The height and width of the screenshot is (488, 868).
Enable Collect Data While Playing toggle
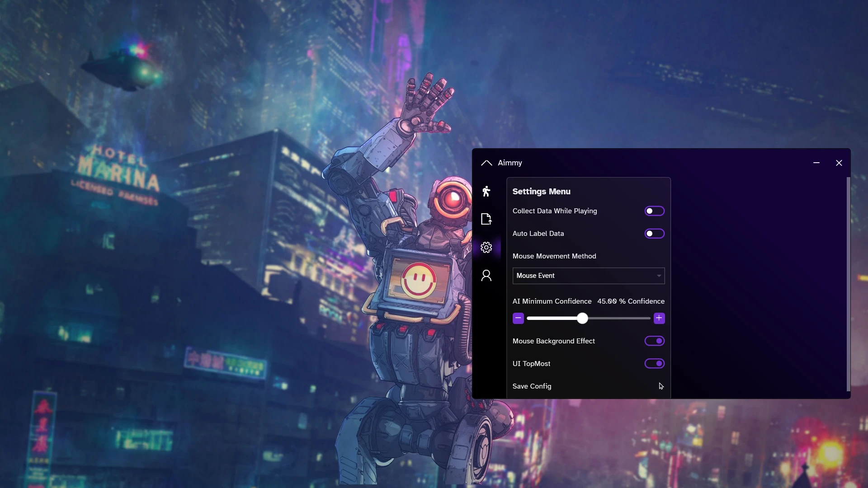point(654,211)
